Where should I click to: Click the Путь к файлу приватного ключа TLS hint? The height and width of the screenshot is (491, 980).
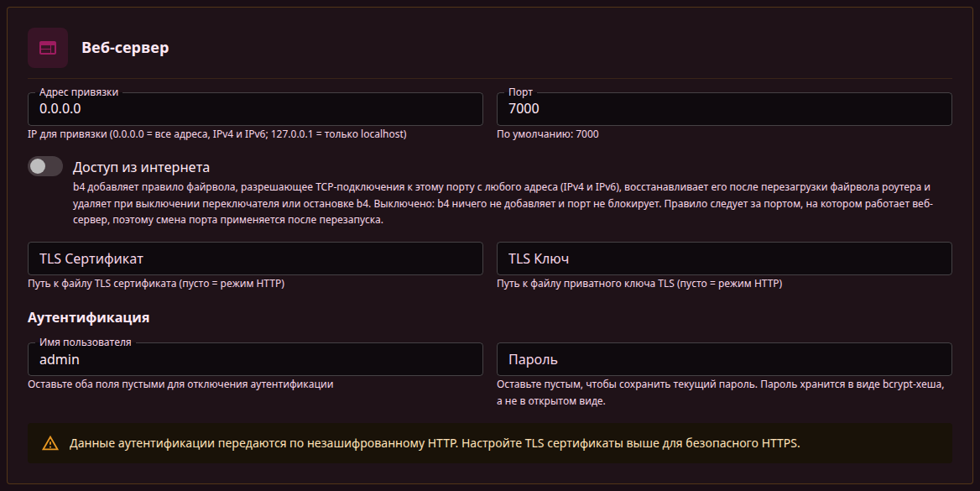tap(639, 284)
